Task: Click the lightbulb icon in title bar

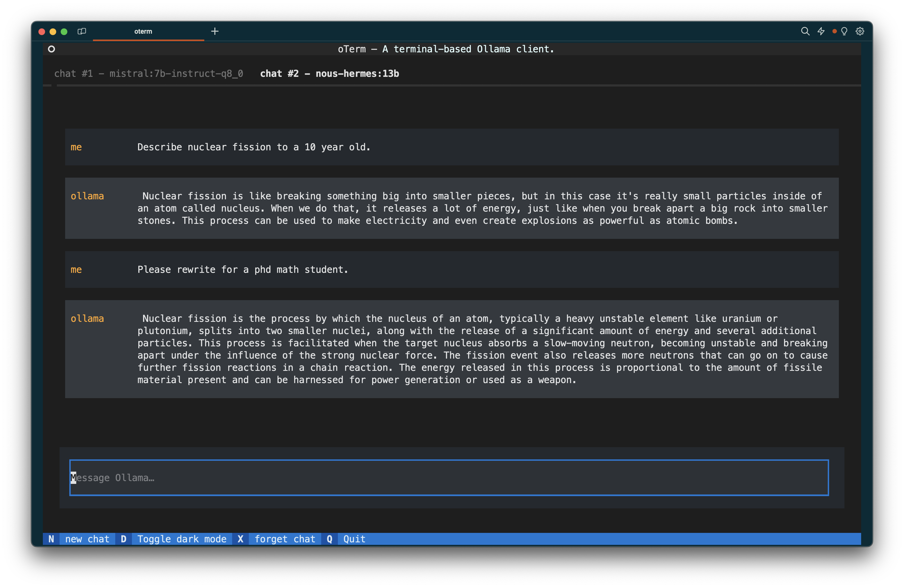Action: (844, 31)
